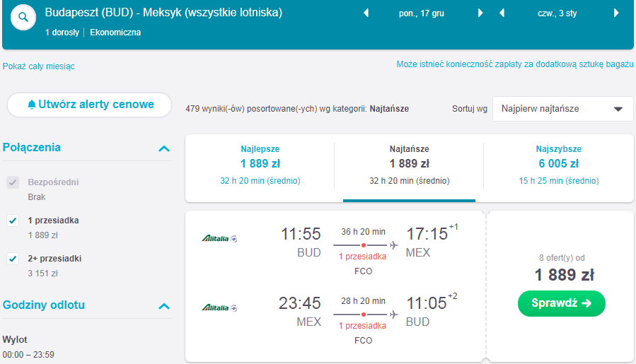Go to previous departure date arrow
Screen dimensions: 636x364
click(x=366, y=13)
